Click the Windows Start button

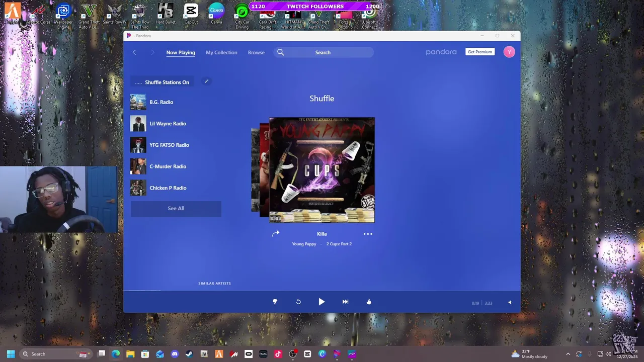(x=11, y=354)
